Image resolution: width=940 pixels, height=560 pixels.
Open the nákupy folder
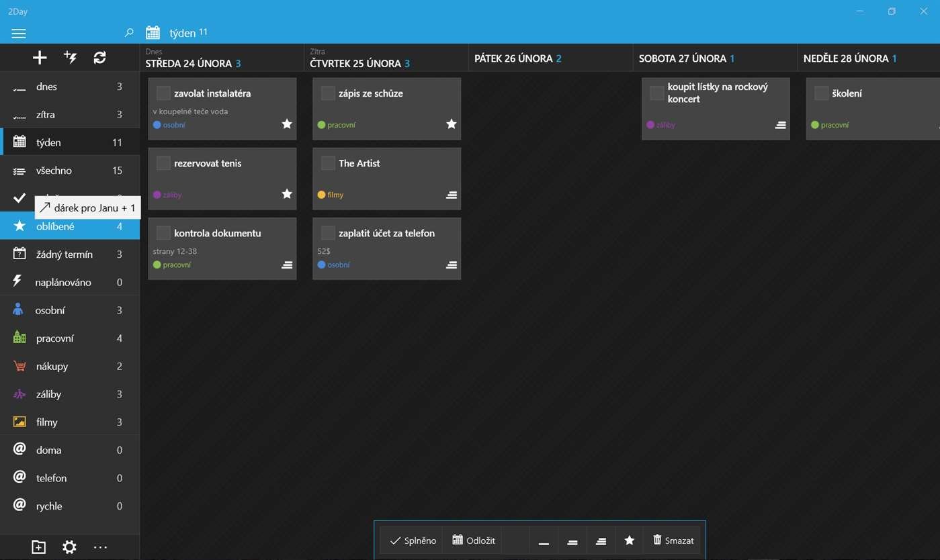70,367
